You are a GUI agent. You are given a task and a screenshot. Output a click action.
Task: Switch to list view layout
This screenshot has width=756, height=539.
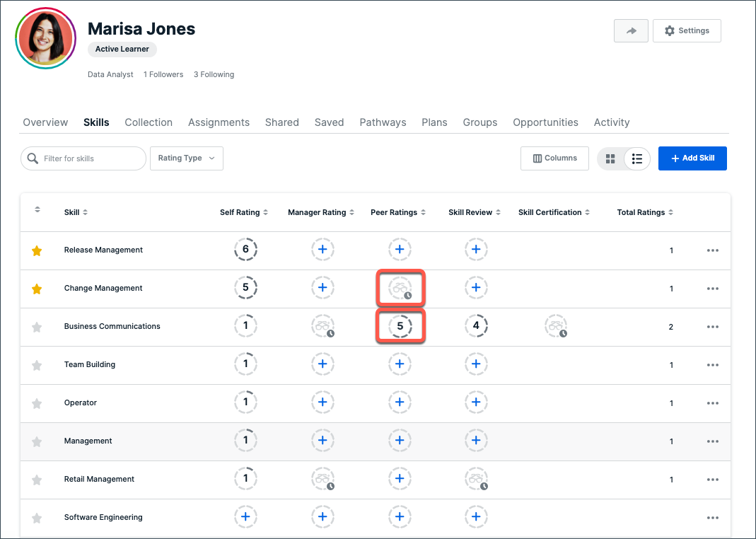tap(636, 158)
